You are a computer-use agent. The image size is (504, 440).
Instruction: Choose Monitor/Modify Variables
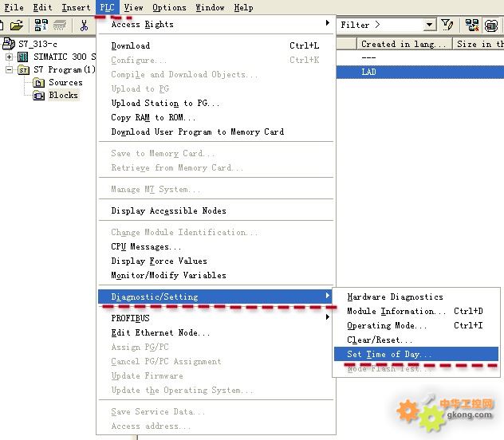[x=216, y=275]
